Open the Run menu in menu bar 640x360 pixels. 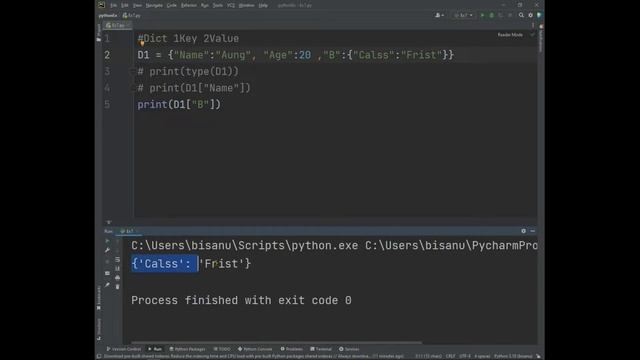205,5
